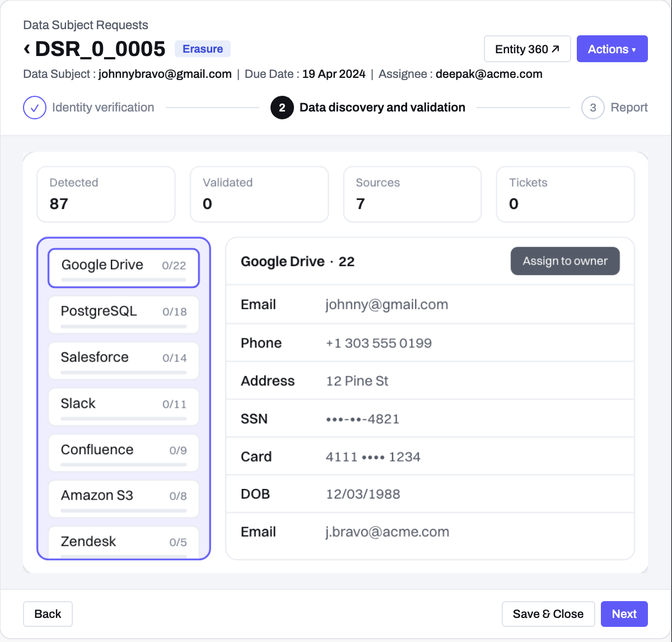Image resolution: width=672 pixels, height=642 pixels.
Task: Click the Google Drive · 22 panel heading
Action: [297, 262]
